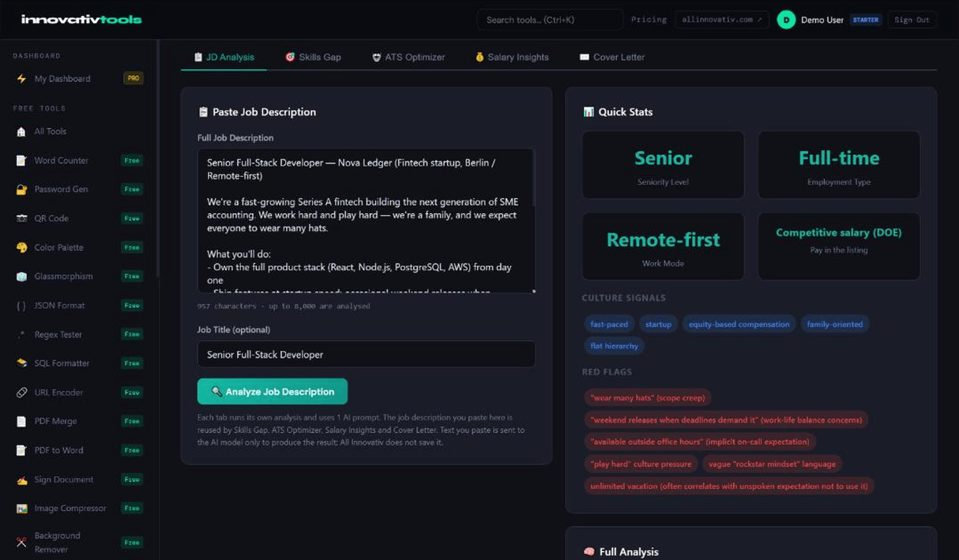Click the Background Remover scissors icon
959x560 pixels.
21,543
